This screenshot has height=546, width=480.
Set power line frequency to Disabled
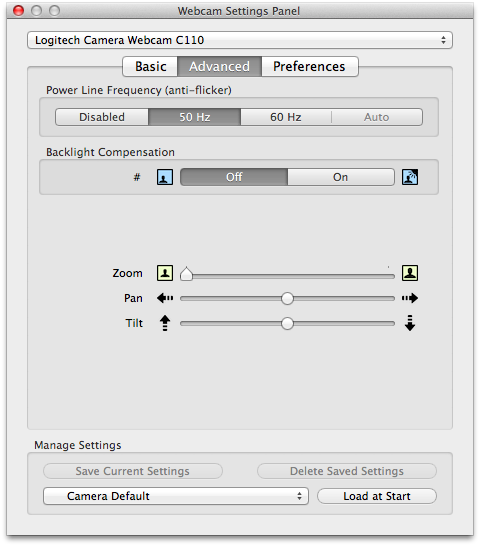coord(102,117)
